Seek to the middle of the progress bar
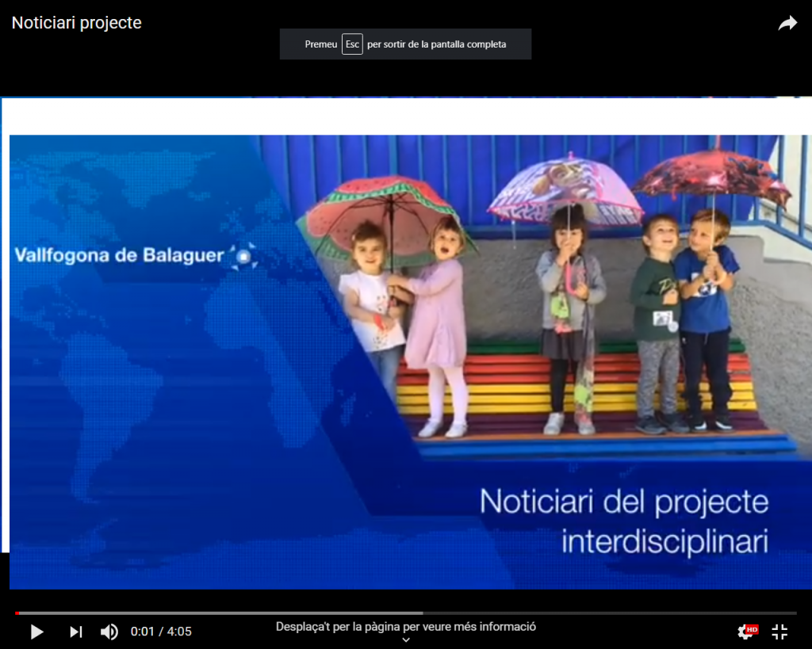Screen dimensions: 812x649 406,613
